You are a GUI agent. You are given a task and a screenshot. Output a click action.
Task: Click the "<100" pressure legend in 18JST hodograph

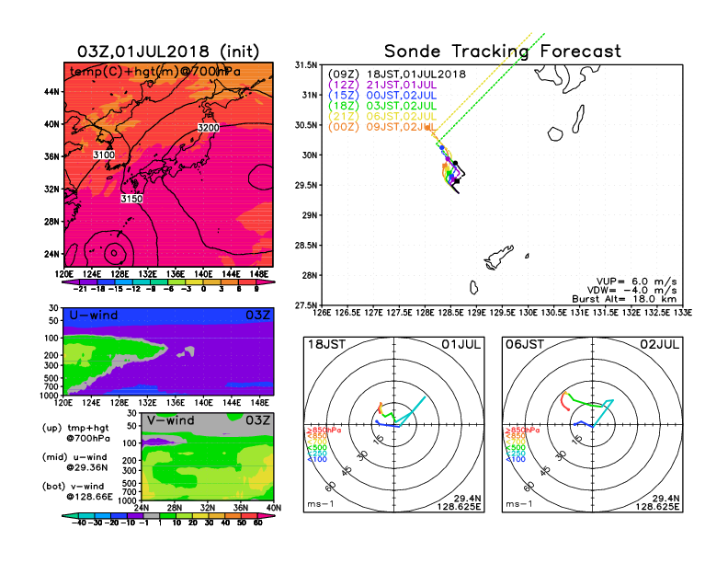[317, 460]
